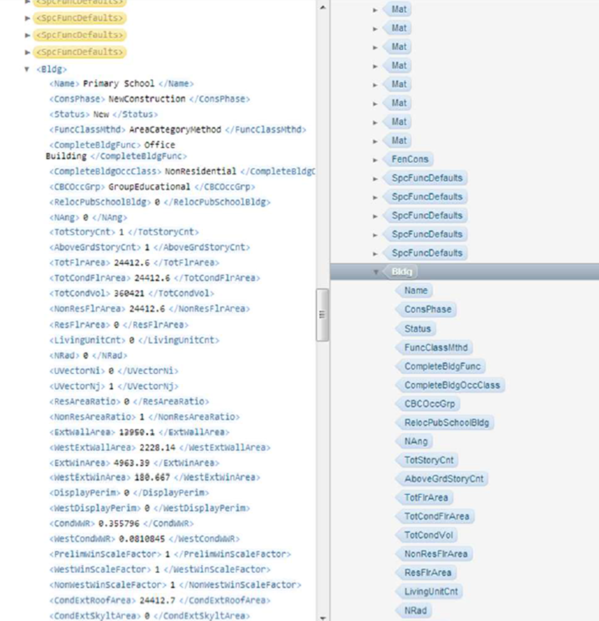Select the FuncClassMthd tree item

pos(435,348)
